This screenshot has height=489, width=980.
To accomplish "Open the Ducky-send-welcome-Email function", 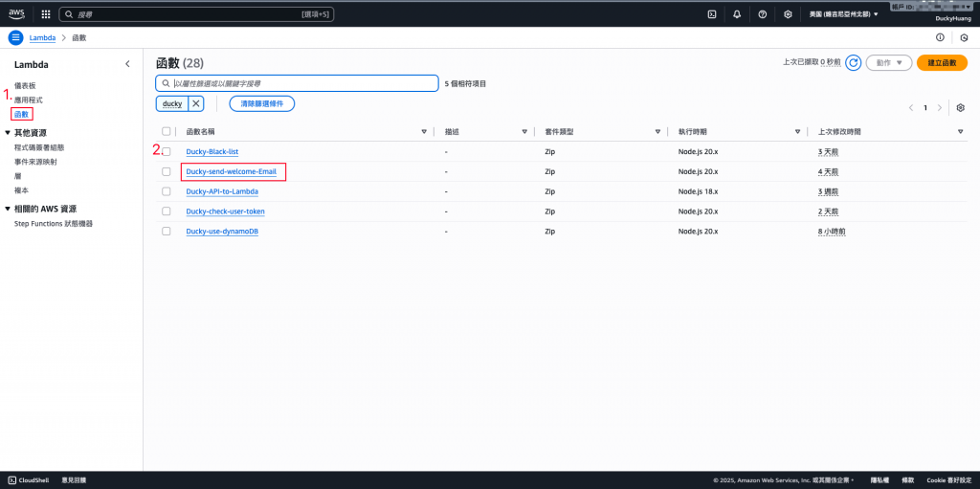I will pyautogui.click(x=232, y=172).
